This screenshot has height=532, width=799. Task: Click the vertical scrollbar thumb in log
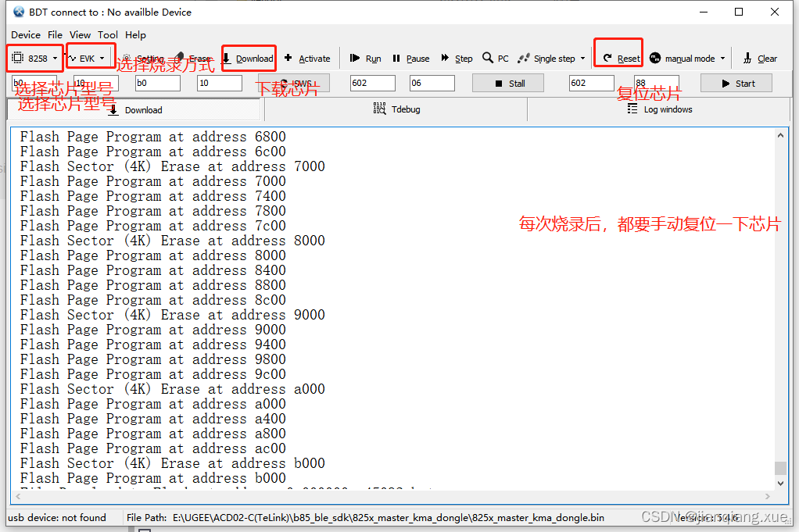[780, 467]
